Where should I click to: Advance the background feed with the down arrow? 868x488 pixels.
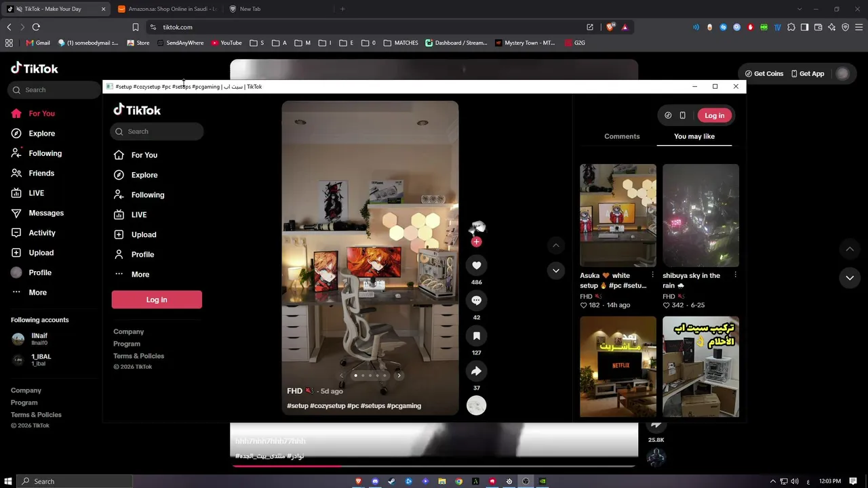click(x=850, y=278)
